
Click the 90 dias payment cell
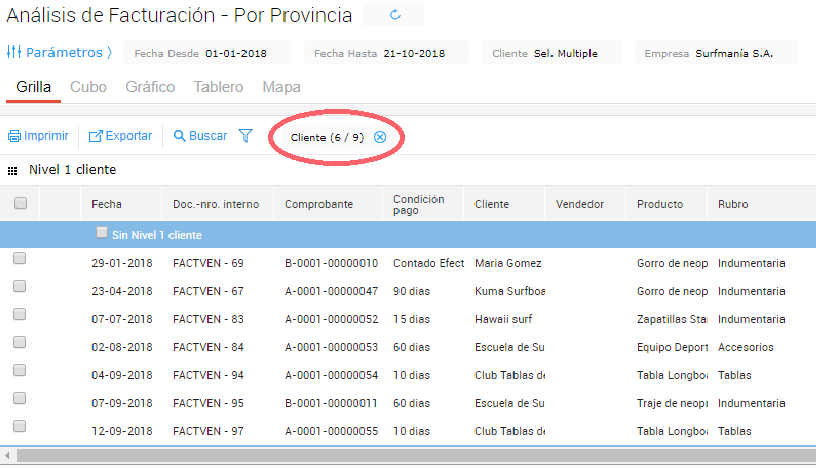pos(411,292)
